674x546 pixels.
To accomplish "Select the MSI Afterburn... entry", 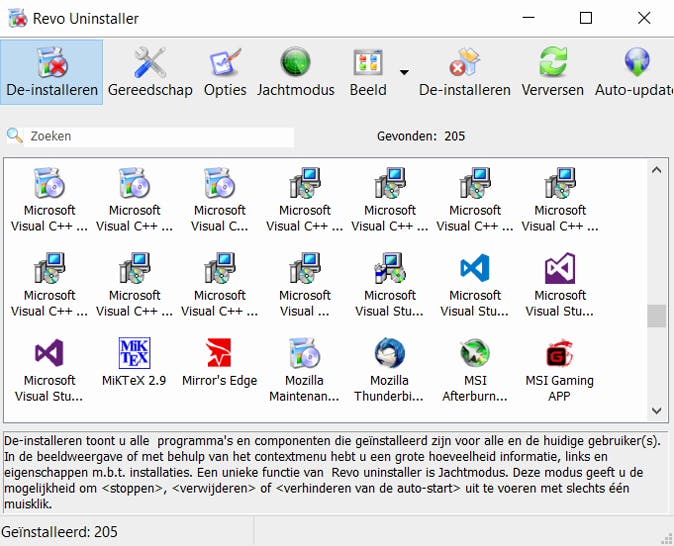I will click(x=475, y=370).
